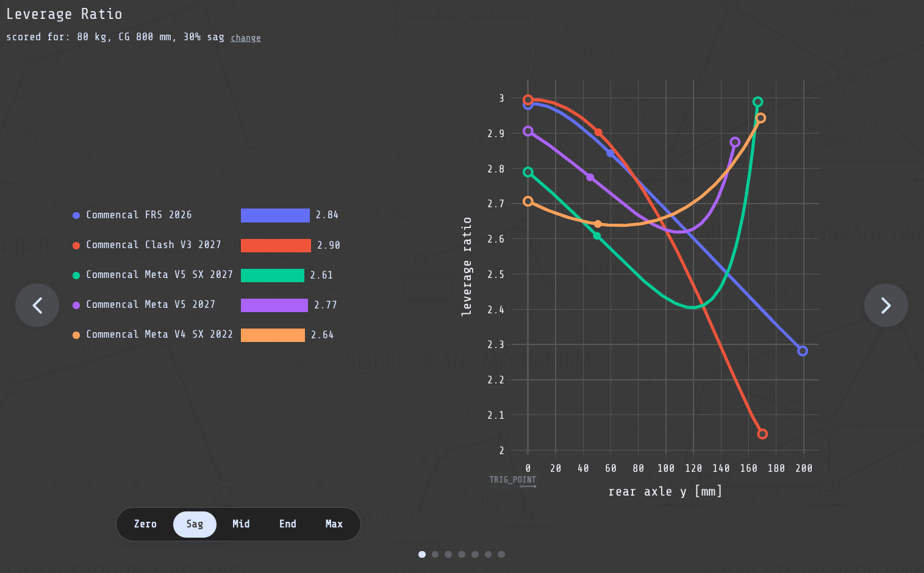Click the red curve's end marker near 2.05
Screen dimensions: 924x573
point(762,434)
